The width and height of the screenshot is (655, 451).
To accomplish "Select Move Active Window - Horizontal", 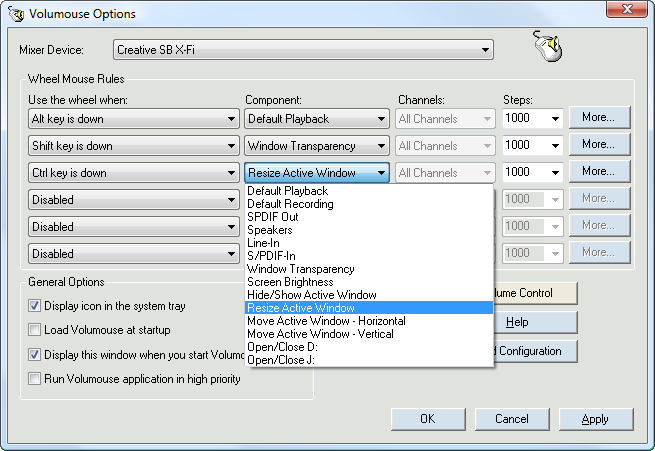I will pyautogui.click(x=326, y=321).
